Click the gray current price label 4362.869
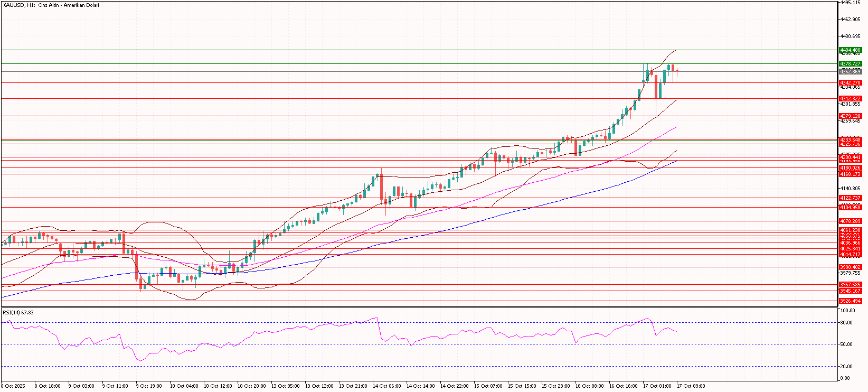This screenshot has height=392, width=868. point(850,71)
